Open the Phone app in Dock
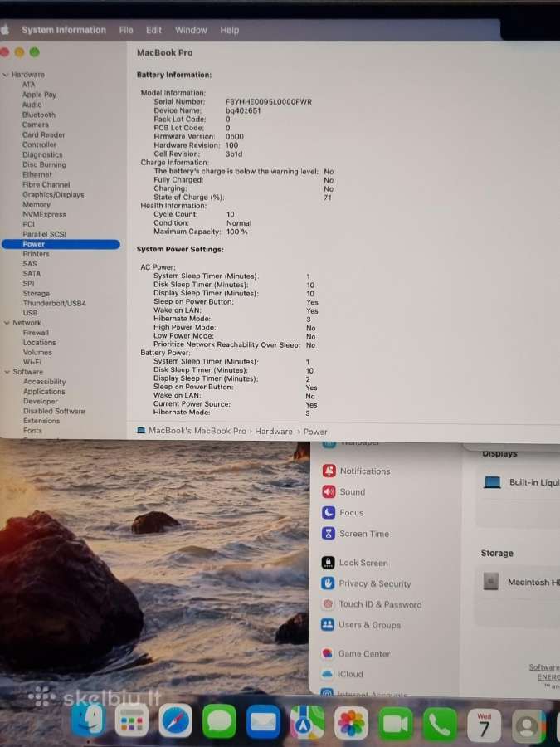The image size is (560, 747). [x=440, y=725]
